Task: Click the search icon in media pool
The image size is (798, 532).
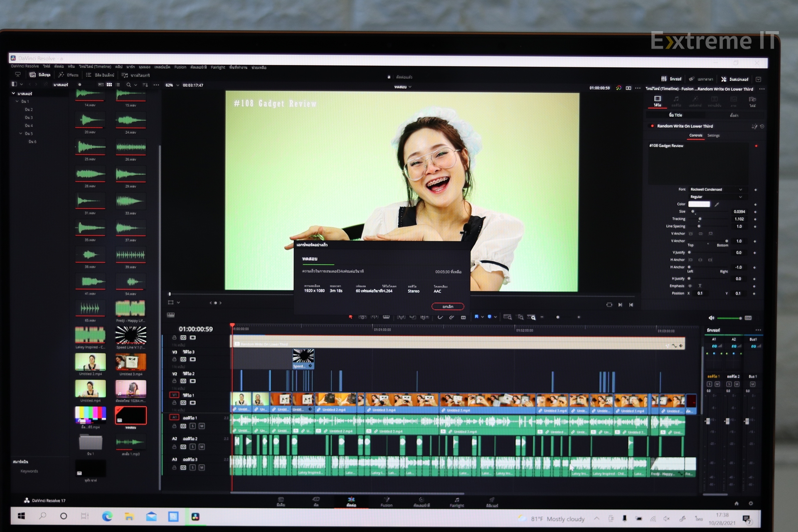Action: coord(128,85)
